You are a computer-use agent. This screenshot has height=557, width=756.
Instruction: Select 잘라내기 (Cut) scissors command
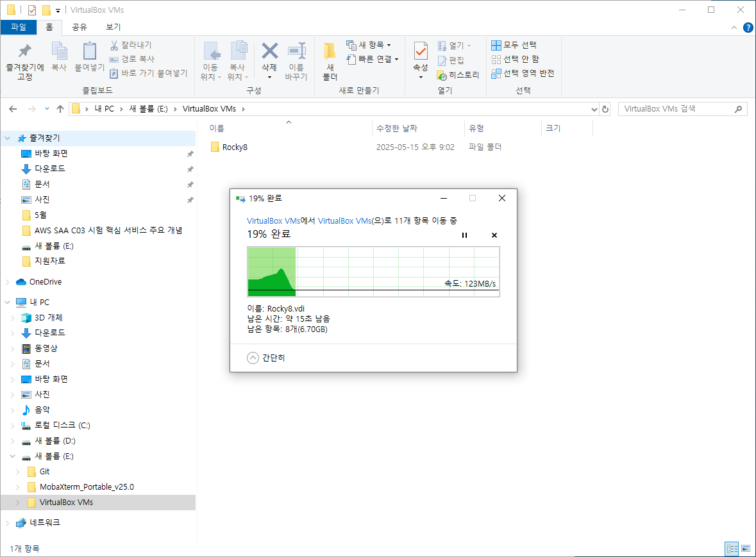131,45
